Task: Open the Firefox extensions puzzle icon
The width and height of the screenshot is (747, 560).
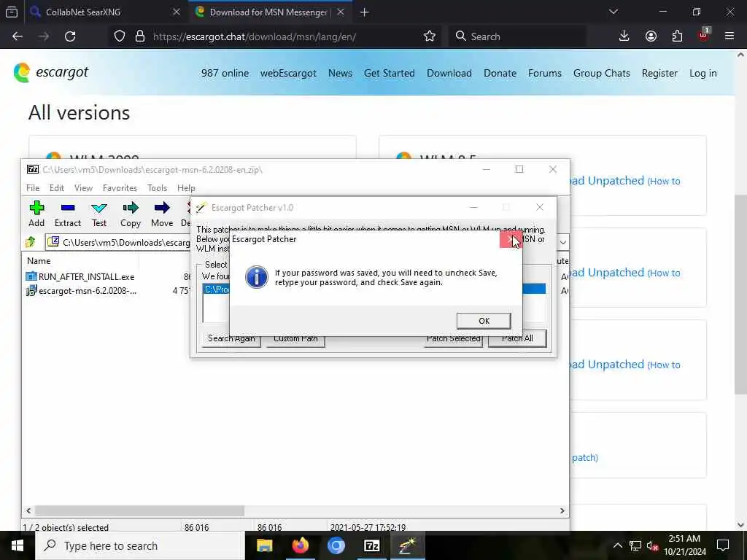Action: [x=677, y=36]
